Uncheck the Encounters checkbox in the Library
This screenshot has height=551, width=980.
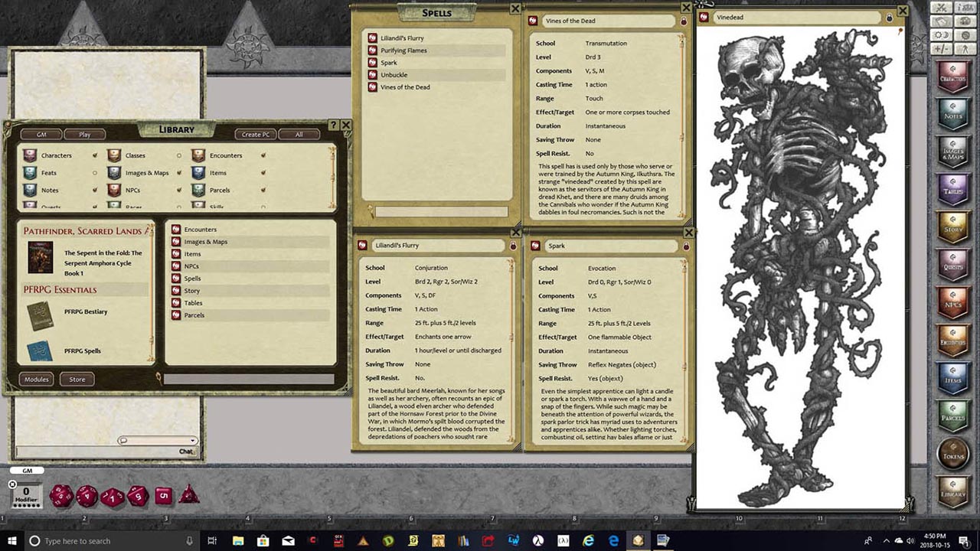pos(263,155)
